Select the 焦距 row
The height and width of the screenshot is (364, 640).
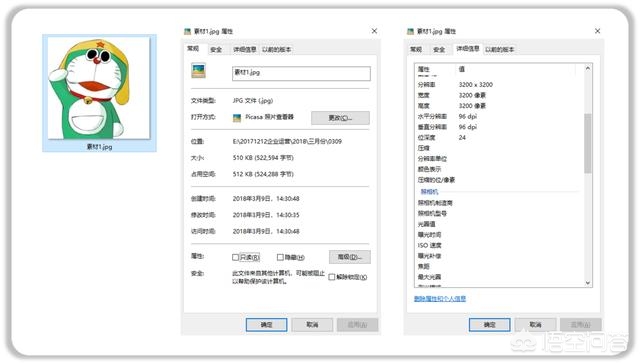499,266
